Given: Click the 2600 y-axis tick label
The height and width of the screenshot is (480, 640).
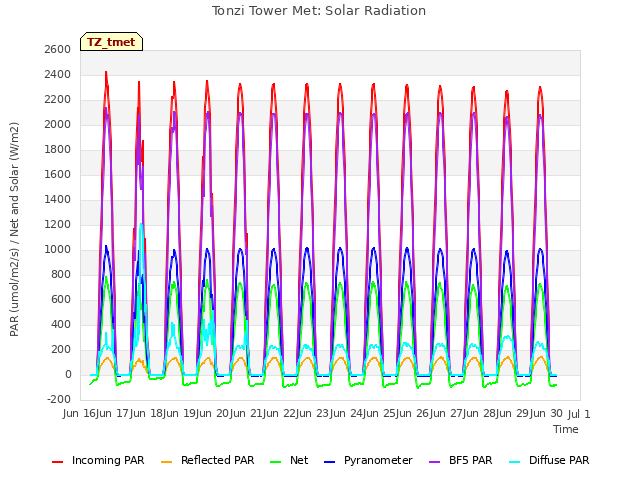Looking at the screenshot, I should pyautogui.click(x=58, y=49).
